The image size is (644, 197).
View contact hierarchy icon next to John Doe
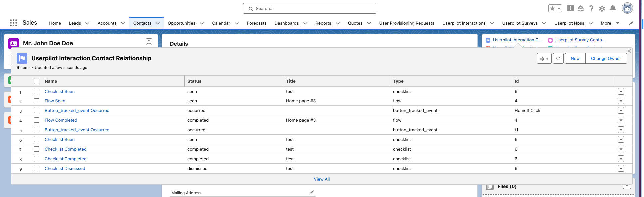click(x=149, y=42)
